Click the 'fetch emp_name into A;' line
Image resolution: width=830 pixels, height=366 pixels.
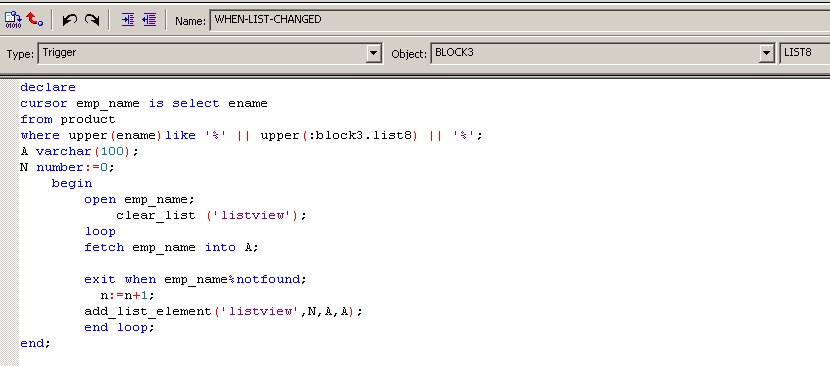click(x=172, y=247)
